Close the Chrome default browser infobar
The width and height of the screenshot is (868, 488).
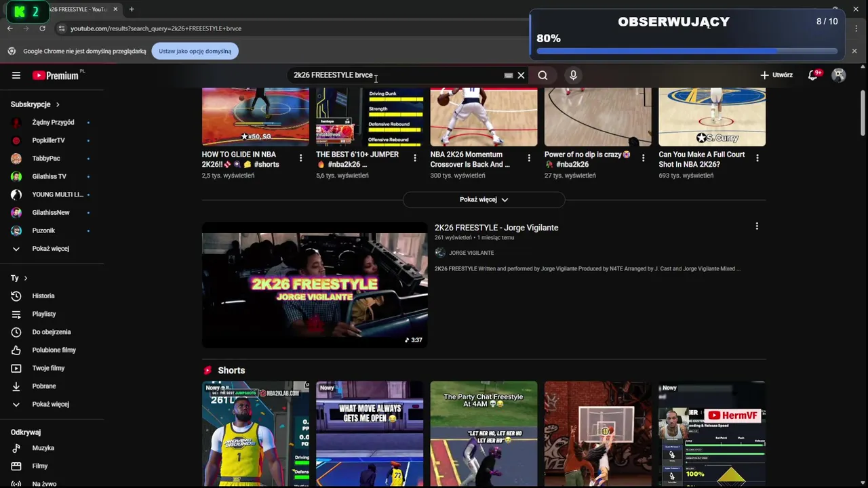tap(854, 51)
